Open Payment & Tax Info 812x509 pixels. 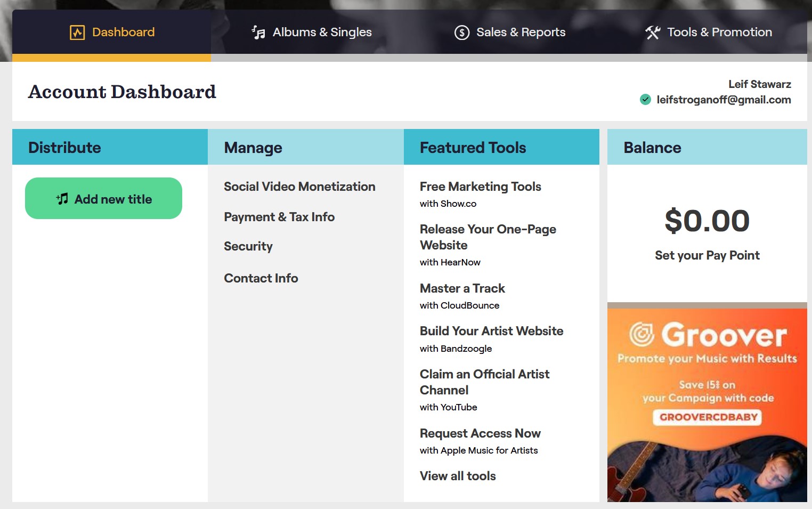(279, 217)
